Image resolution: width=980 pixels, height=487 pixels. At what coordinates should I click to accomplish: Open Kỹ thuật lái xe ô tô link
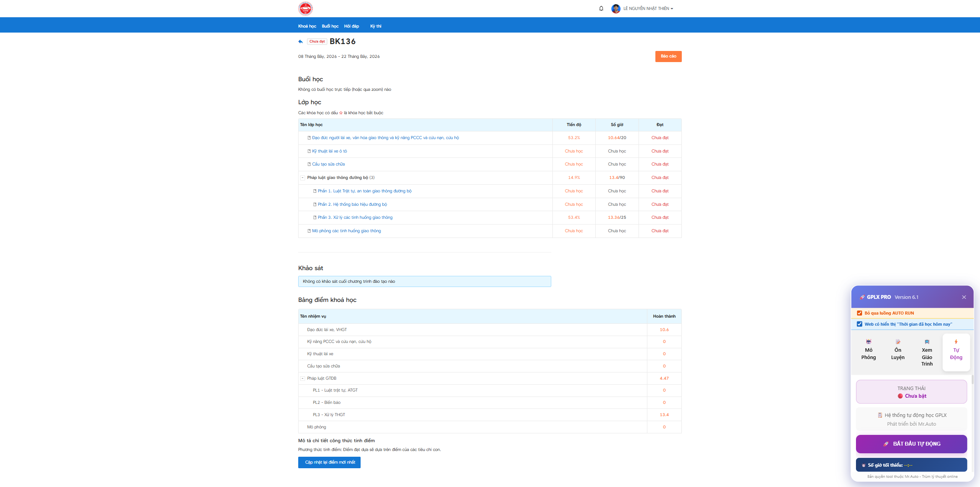pos(329,151)
